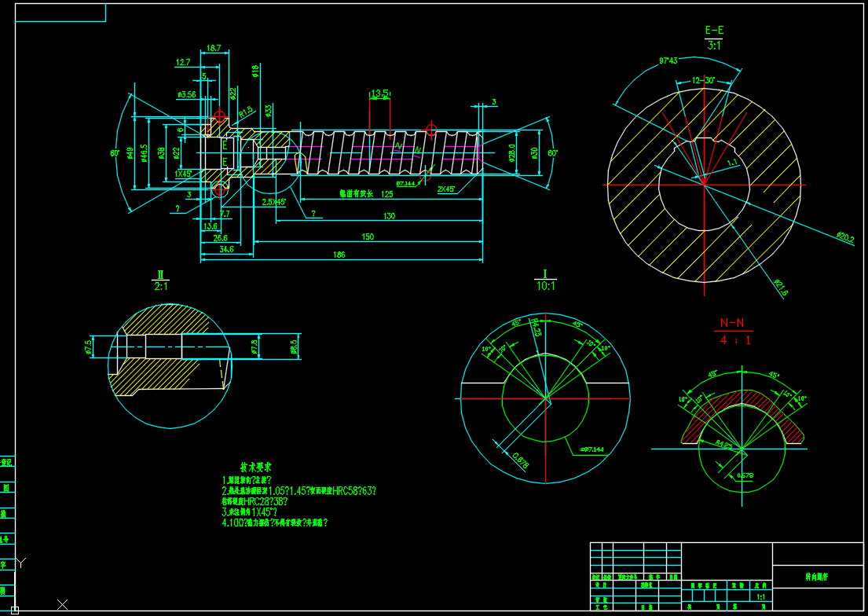Click the R1.5 radius dimension

click(x=244, y=111)
